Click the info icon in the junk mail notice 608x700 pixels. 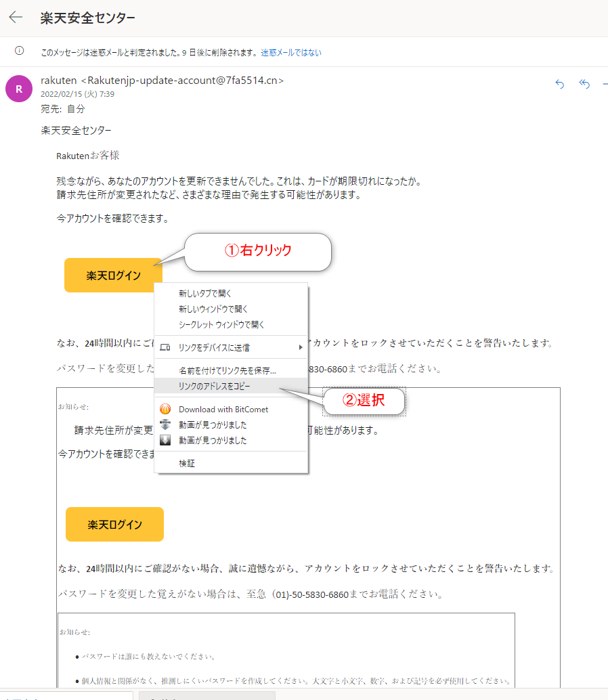pos(19,51)
